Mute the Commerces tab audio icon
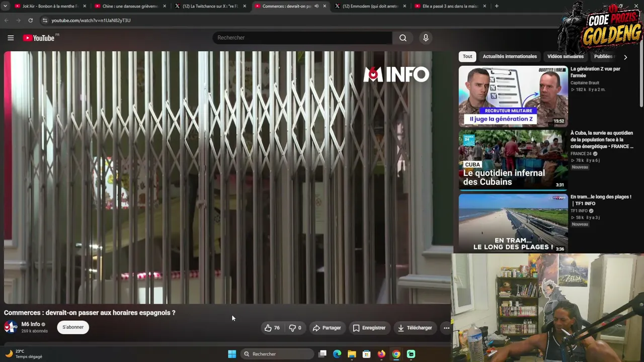The image size is (644, 362). (x=316, y=6)
